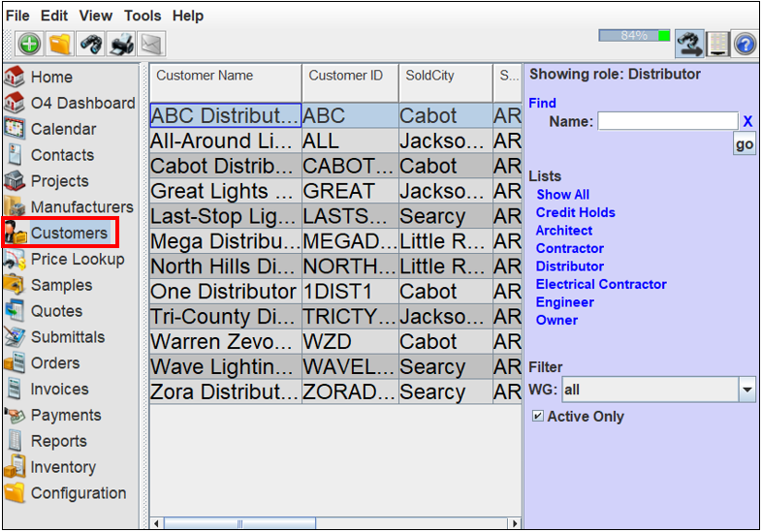Click the Credit Holds list link
The width and height of the screenshot is (762, 532).
576,212
